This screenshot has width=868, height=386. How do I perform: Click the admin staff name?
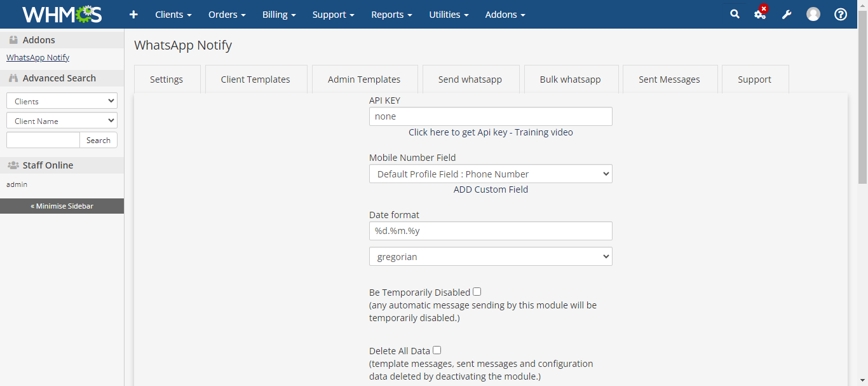(x=17, y=184)
